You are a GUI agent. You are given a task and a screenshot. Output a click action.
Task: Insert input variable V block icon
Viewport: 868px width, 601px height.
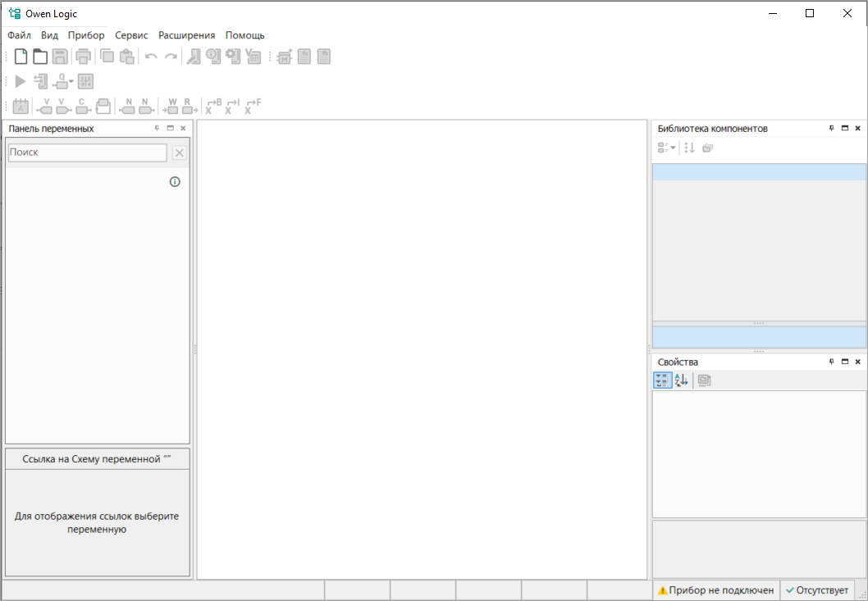click(44, 107)
